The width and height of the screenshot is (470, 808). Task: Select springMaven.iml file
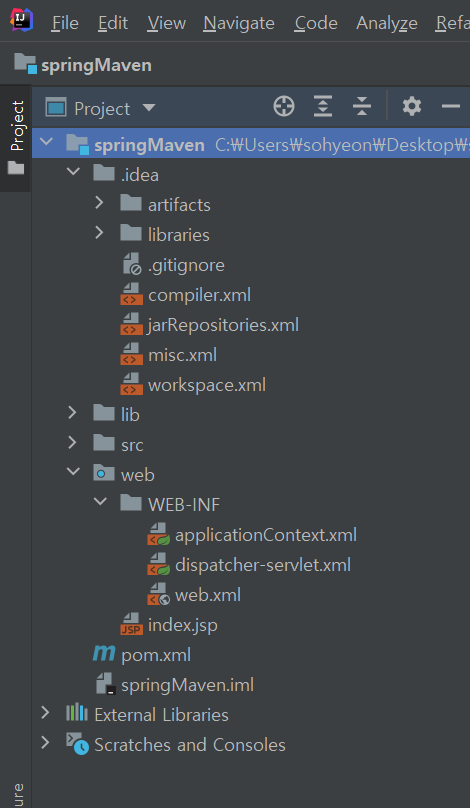tap(187, 685)
